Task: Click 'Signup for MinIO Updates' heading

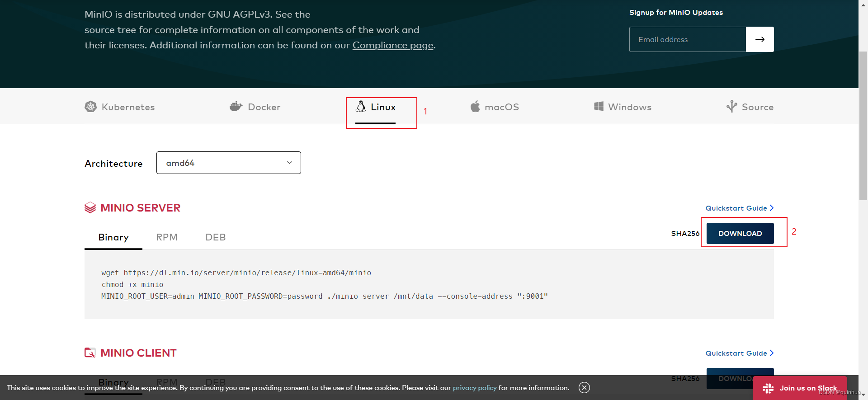Action: coord(676,13)
